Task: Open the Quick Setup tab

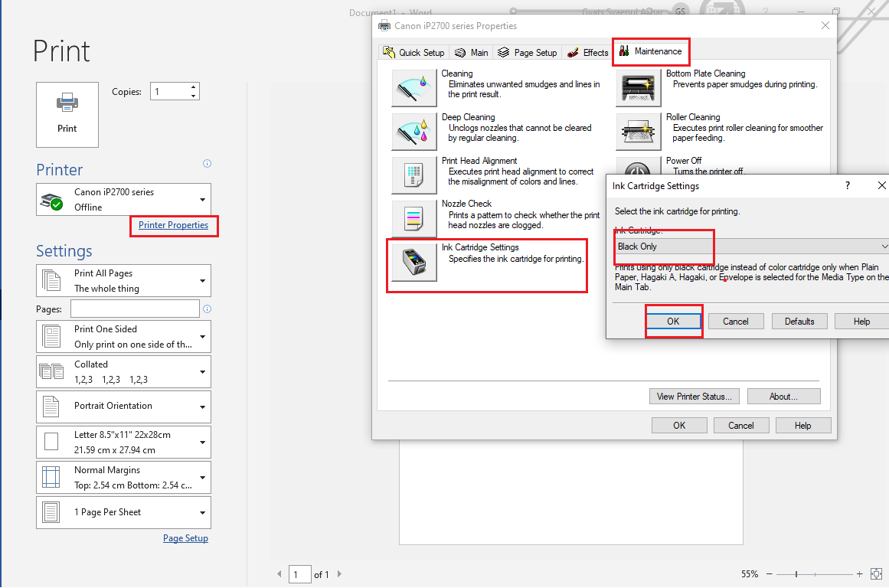Action: coord(414,52)
